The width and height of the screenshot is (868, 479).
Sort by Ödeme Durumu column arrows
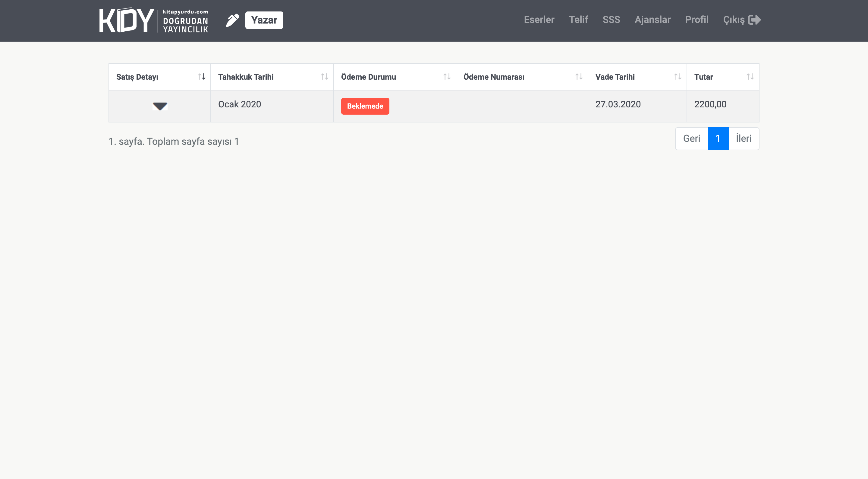coord(447,77)
